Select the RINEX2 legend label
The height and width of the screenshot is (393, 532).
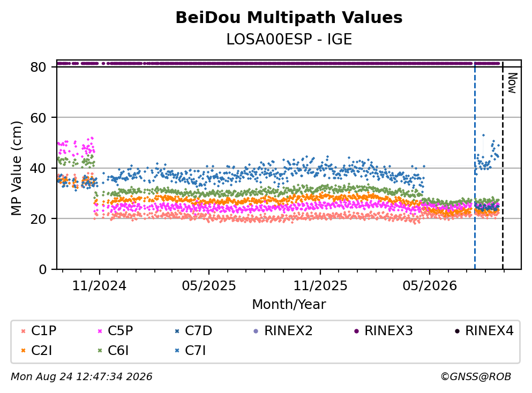[x=288, y=330]
